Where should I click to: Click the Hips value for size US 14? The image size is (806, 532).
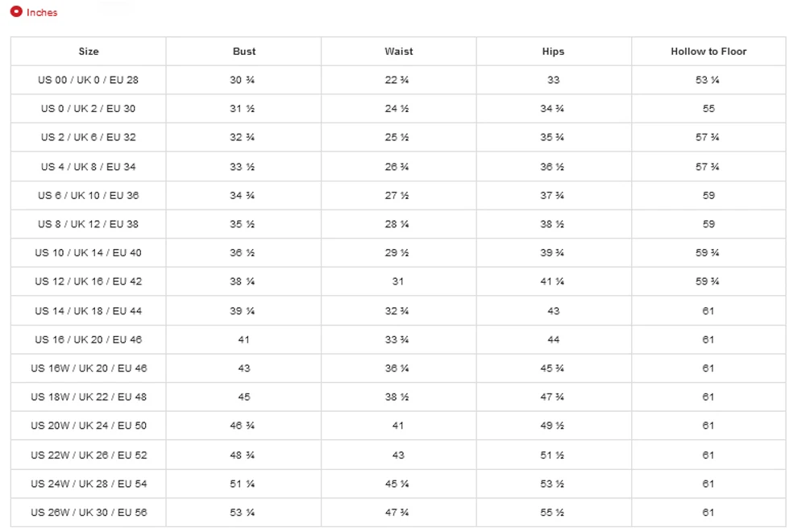click(x=553, y=311)
